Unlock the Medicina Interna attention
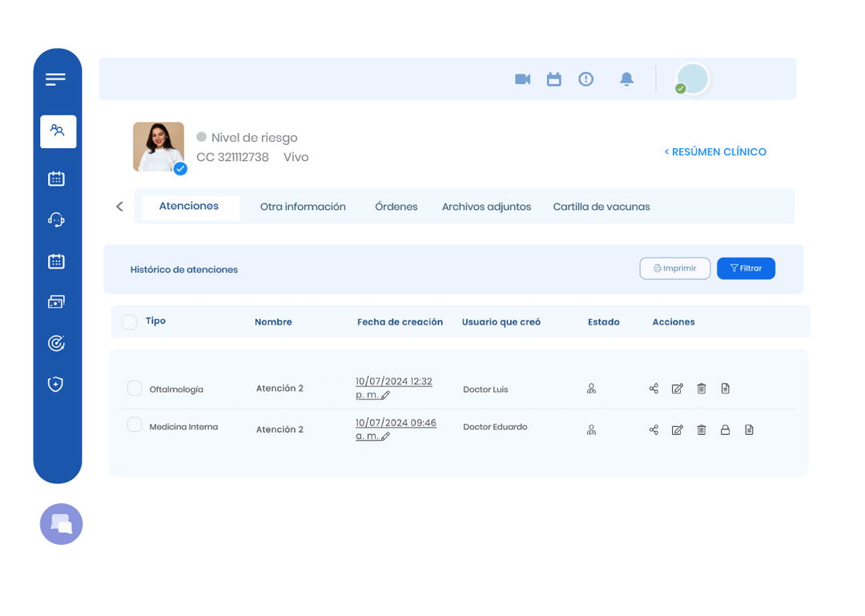865x616 pixels. tap(726, 429)
